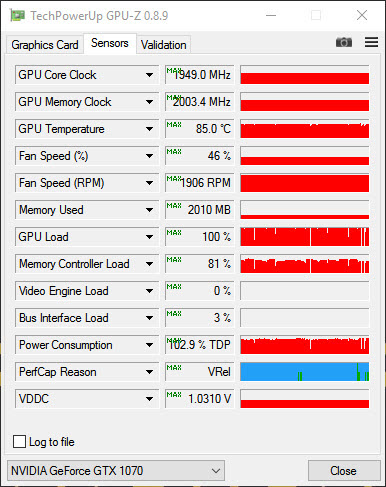The height and width of the screenshot is (487, 386).
Task: Expand the PerfCap Reason dropdown arrow
Action: point(149,372)
